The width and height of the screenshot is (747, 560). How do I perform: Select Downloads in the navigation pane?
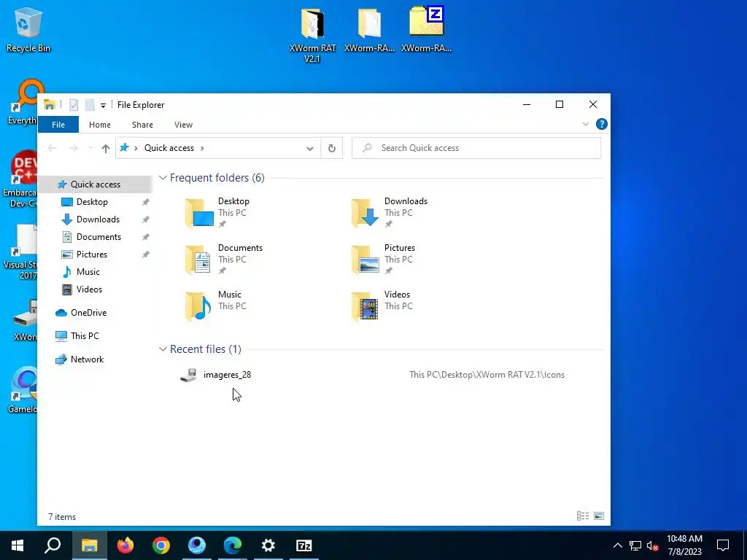pyautogui.click(x=98, y=219)
